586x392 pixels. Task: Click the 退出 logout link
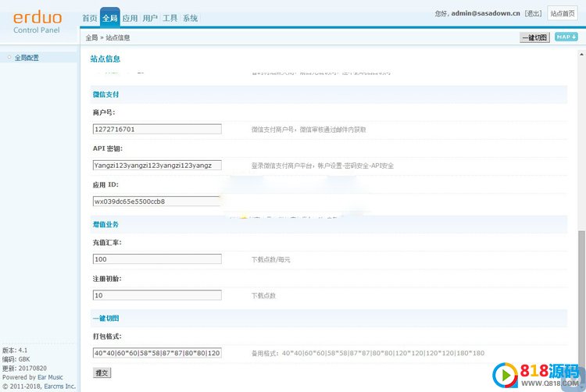[x=534, y=13]
